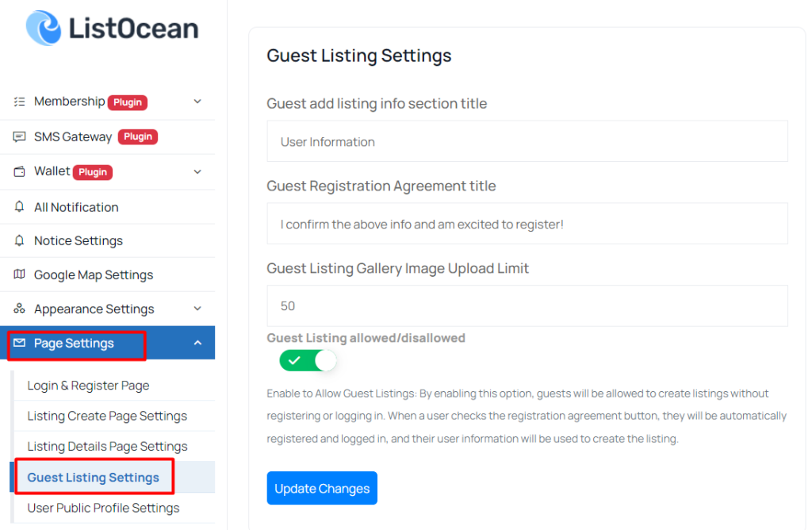Collapse the Page Settings menu chevron
812x530 pixels.
(197, 343)
